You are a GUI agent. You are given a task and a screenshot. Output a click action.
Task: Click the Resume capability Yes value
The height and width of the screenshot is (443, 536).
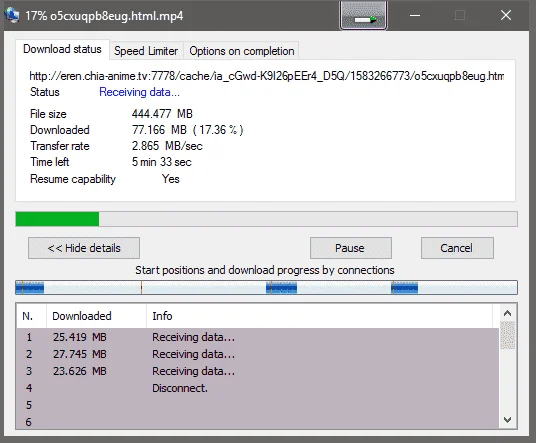point(171,179)
